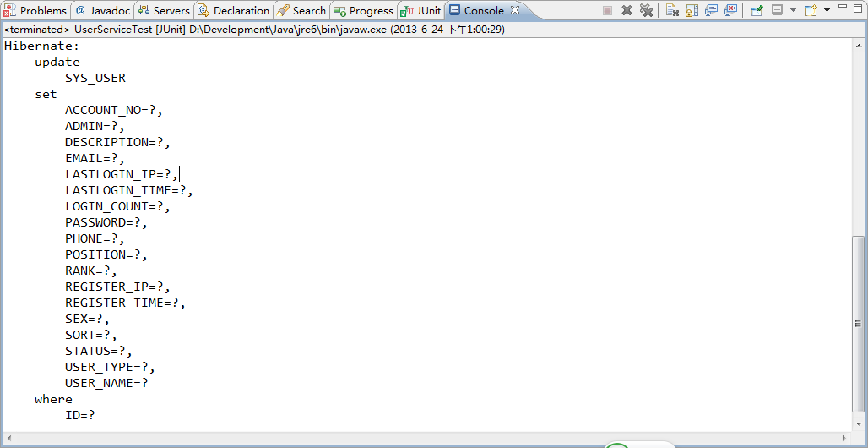Click the 'RANK=?,' line
This screenshot has height=448, width=868.
coord(91,270)
